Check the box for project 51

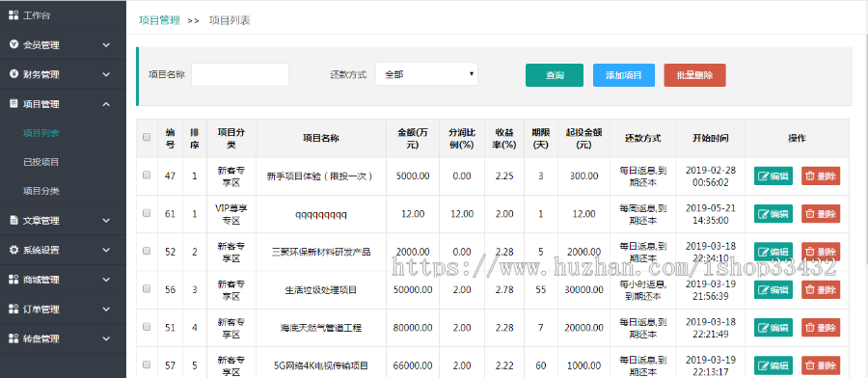[x=147, y=327]
